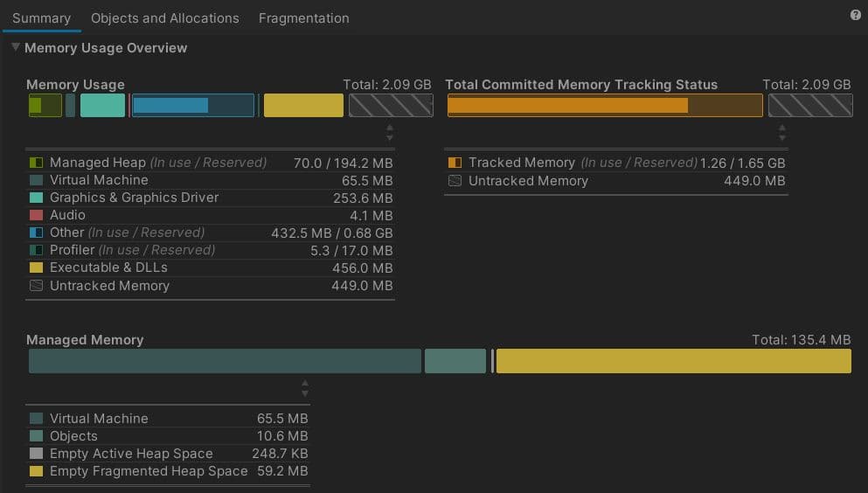Click the Audio legend color icon
Screen dimensions: 868x493
click(36, 215)
